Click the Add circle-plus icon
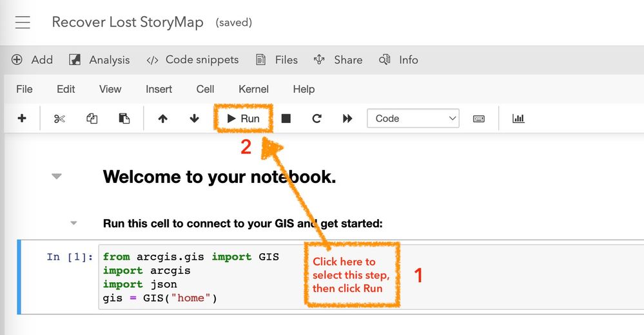The image size is (644, 335). click(x=17, y=60)
